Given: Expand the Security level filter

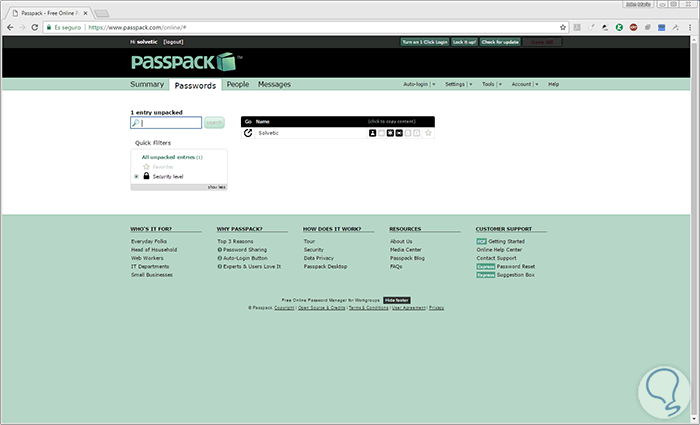Looking at the screenshot, I should [x=137, y=176].
